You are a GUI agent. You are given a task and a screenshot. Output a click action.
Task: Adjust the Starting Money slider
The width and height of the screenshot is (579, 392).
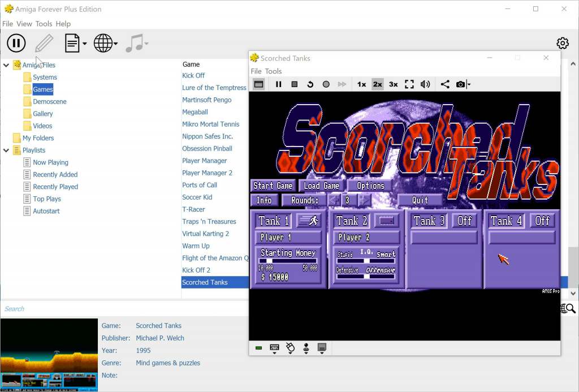(x=288, y=260)
